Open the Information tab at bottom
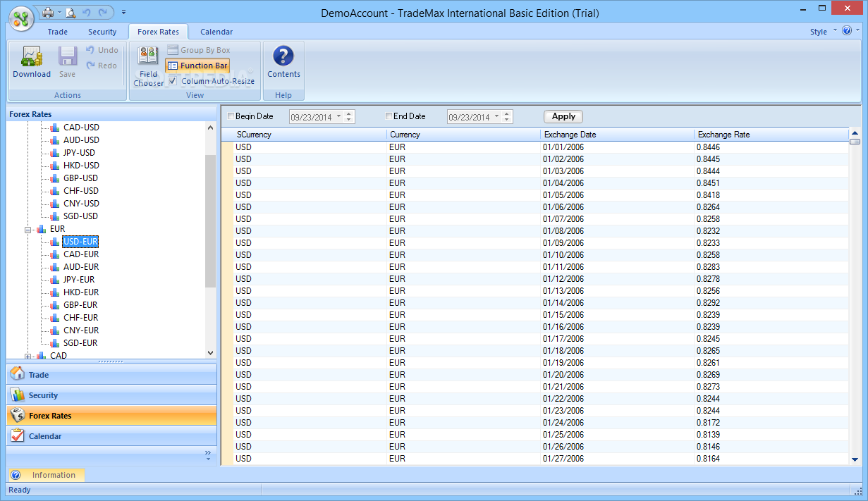The image size is (868, 501). coord(47,475)
